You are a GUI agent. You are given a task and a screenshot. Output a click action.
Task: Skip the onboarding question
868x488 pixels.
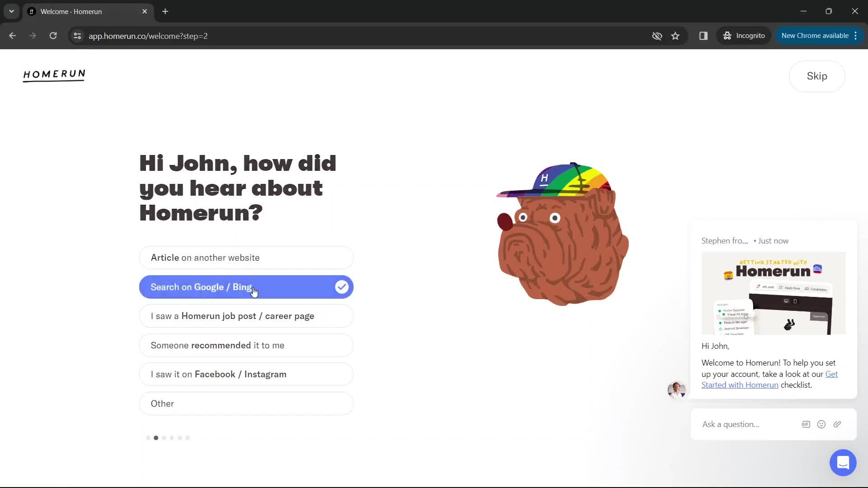pyautogui.click(x=817, y=76)
